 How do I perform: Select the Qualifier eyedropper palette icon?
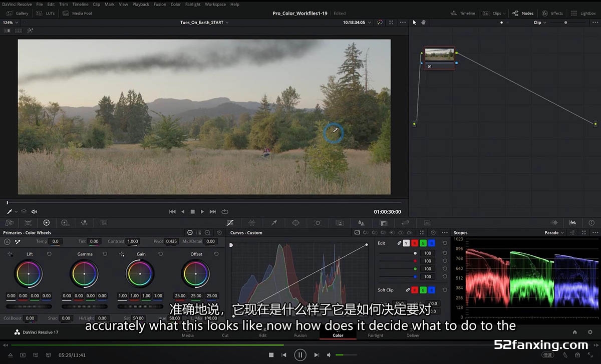click(274, 223)
